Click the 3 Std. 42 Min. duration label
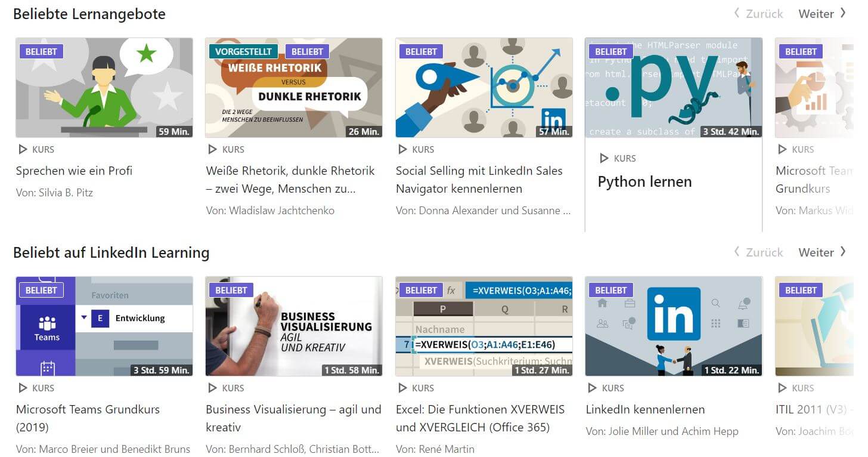The height and width of the screenshot is (457, 868). pos(730,131)
